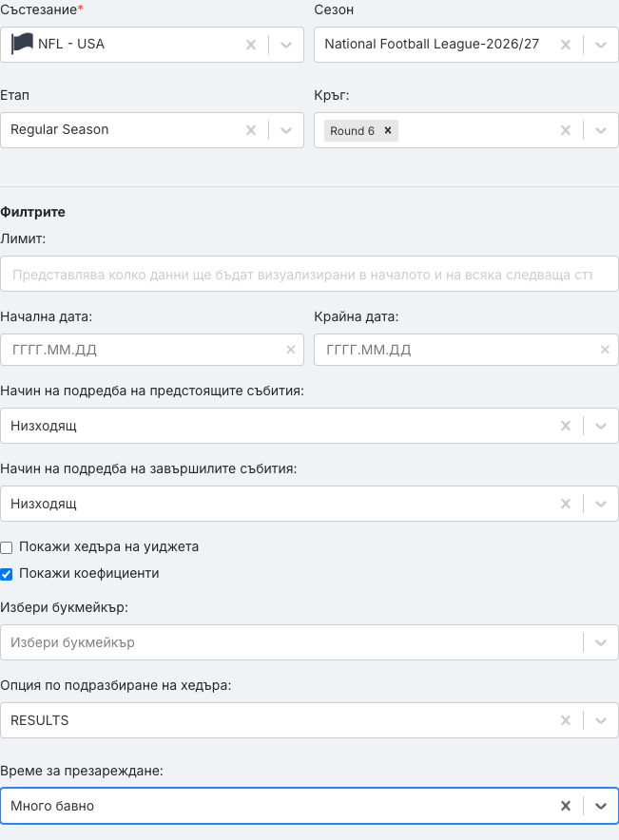The height and width of the screenshot is (840, 619).
Task: Expand upcoming events sort order dropdown
Action: [601, 426]
